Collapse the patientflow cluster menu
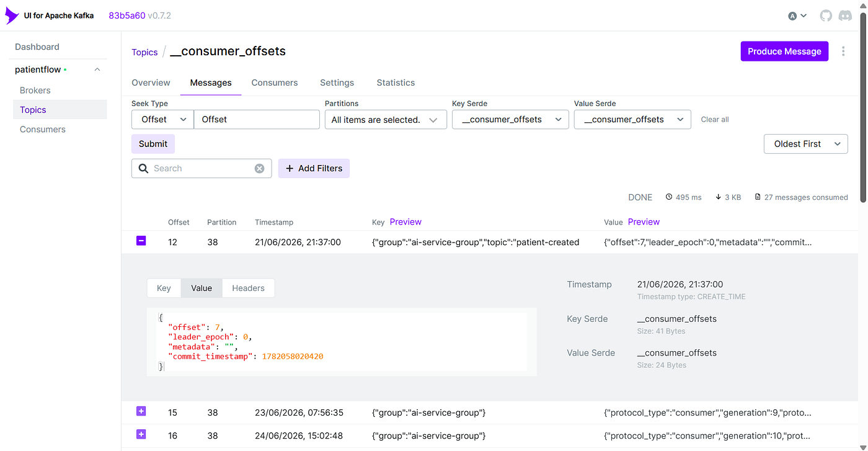Viewport: 868px width, 451px height. tap(97, 69)
